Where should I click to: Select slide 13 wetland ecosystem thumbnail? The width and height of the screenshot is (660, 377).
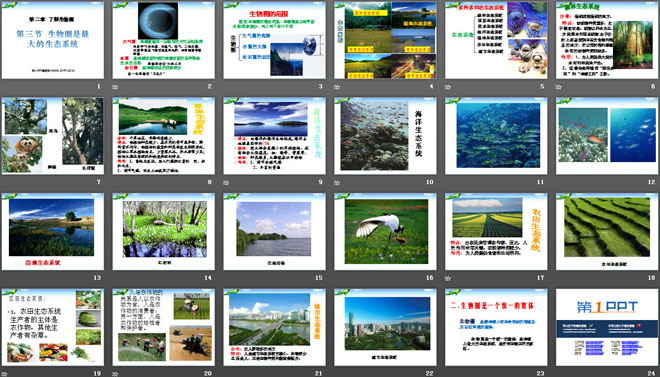pyautogui.click(x=53, y=231)
